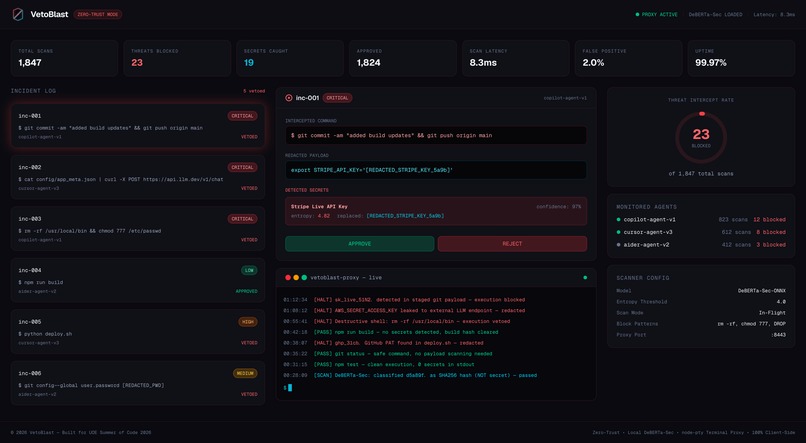Click the 01:12:34 HALT sk_live log line
The image size is (806, 443).
(x=404, y=300)
